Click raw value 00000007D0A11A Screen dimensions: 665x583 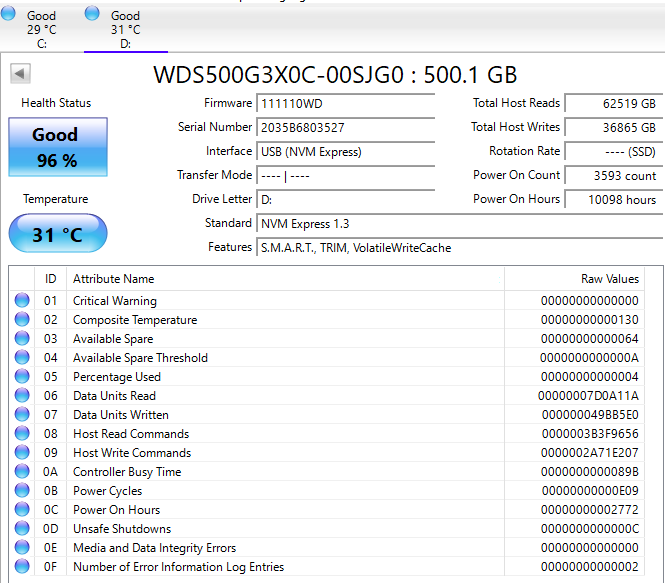click(x=588, y=396)
